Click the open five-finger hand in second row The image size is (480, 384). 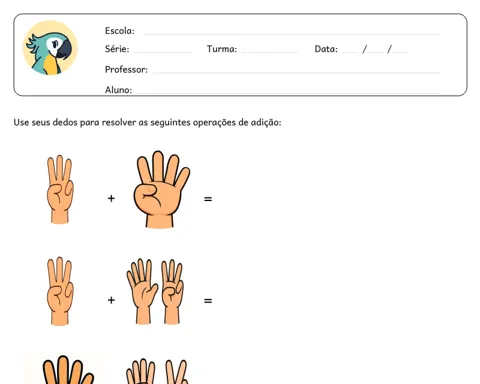pos(142,291)
